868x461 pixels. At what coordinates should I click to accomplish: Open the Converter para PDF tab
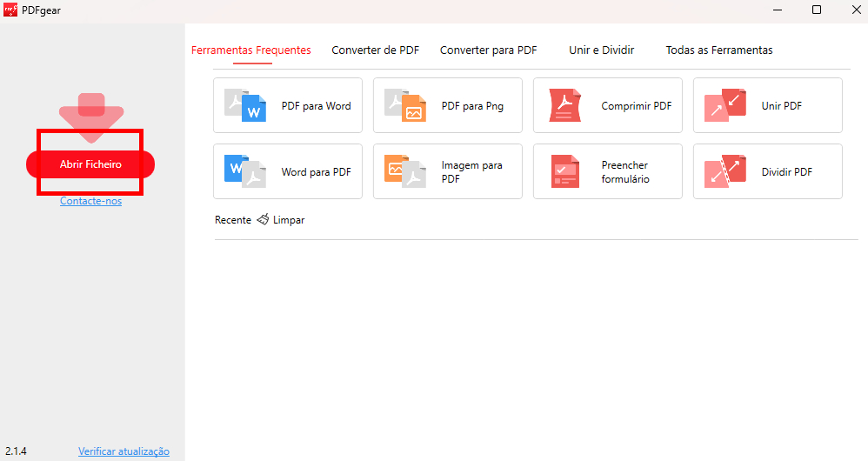pyautogui.click(x=488, y=50)
